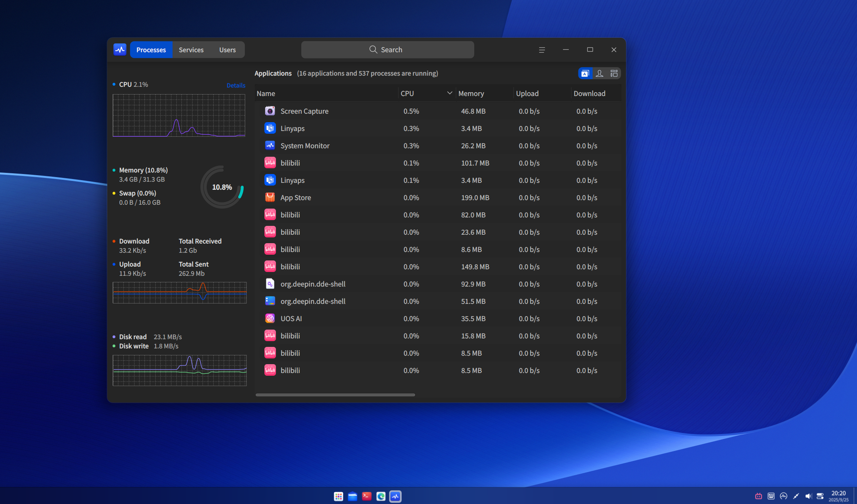Click the Screen Capture app icon

click(x=270, y=111)
